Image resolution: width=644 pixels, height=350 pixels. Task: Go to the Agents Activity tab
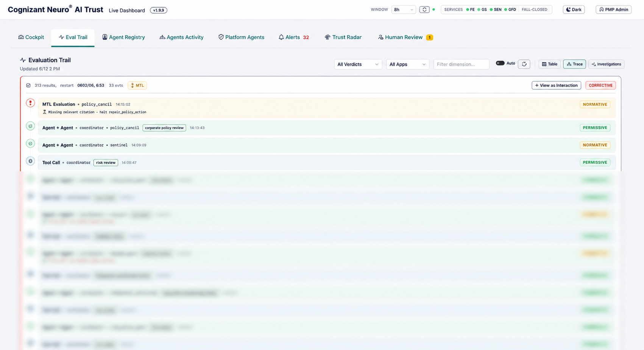tap(181, 37)
